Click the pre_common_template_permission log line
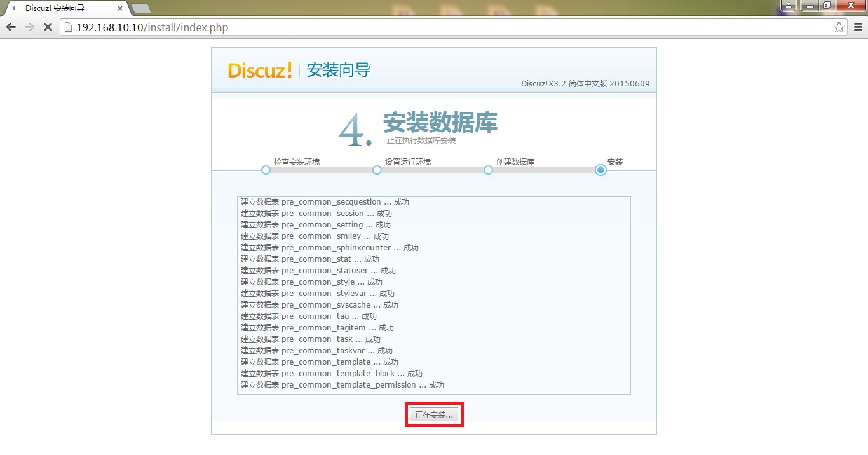Image resolution: width=868 pixels, height=455 pixels. coord(342,385)
